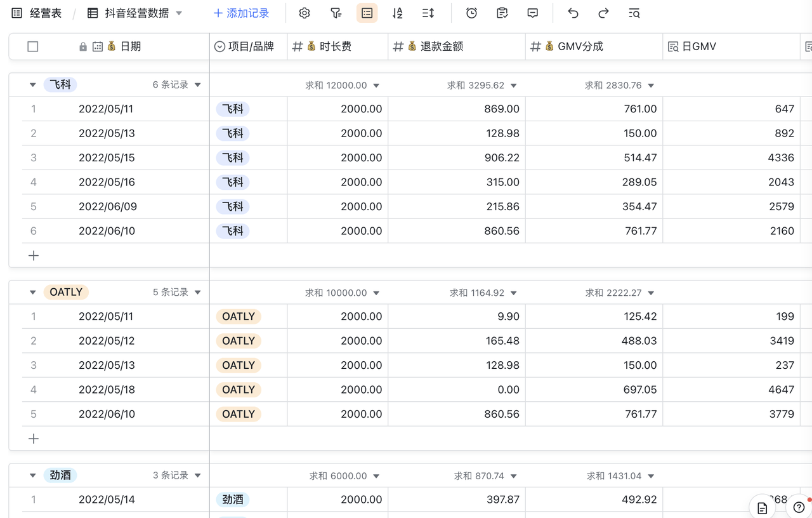Open the 抖音经营数据 view dropdown arrow

click(x=179, y=13)
